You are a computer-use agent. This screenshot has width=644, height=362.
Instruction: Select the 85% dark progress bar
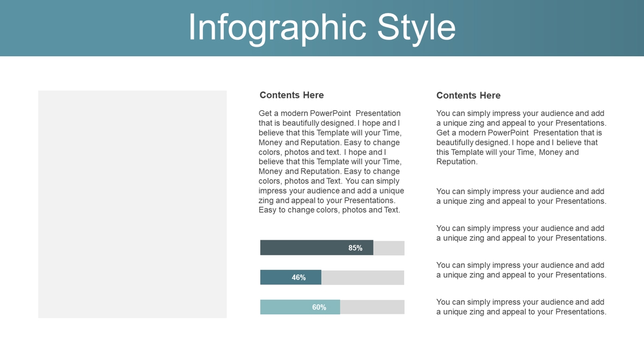click(x=317, y=248)
